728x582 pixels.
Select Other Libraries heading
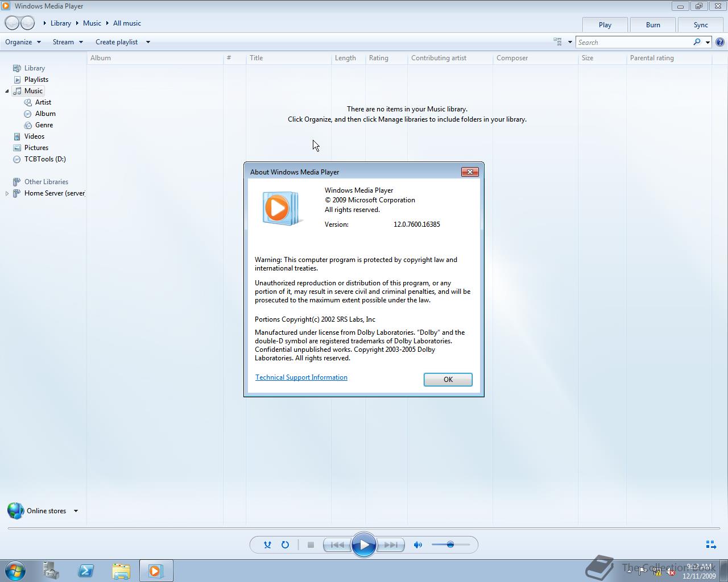pyautogui.click(x=46, y=182)
